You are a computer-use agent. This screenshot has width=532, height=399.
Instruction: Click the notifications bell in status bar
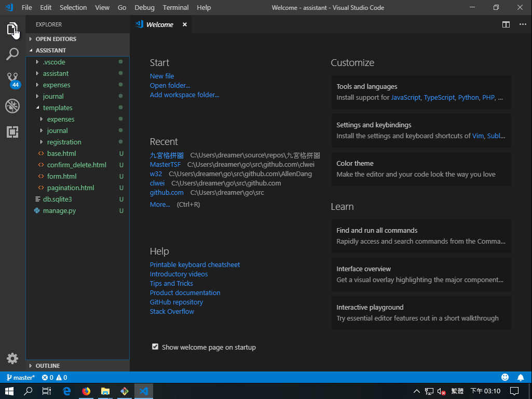tap(521, 378)
